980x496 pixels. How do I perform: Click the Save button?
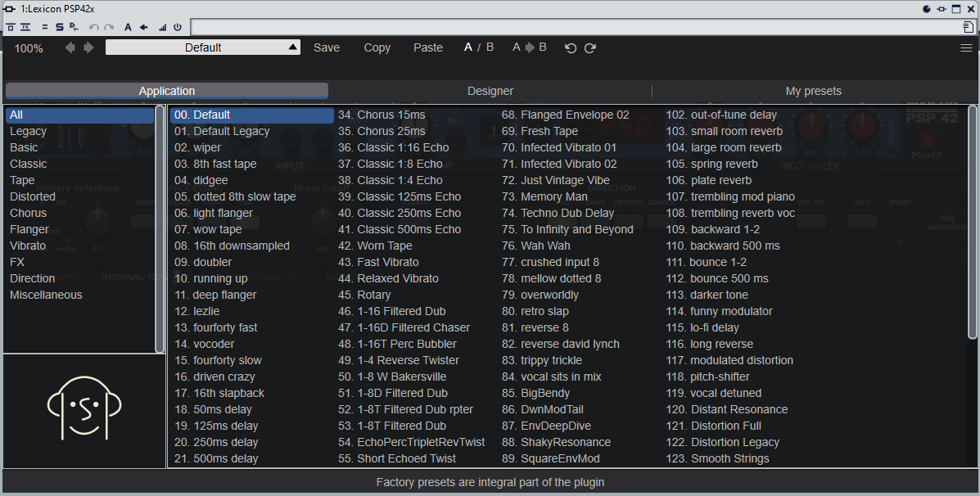click(326, 47)
